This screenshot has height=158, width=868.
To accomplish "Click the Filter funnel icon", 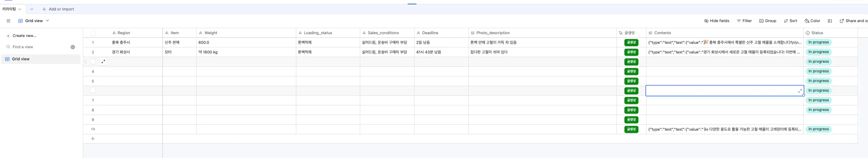I will [739, 21].
